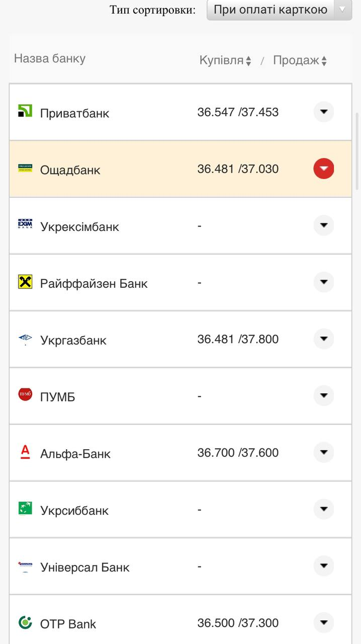Click the Альфа-Банк red A logo
361x644 pixels.
click(x=25, y=452)
